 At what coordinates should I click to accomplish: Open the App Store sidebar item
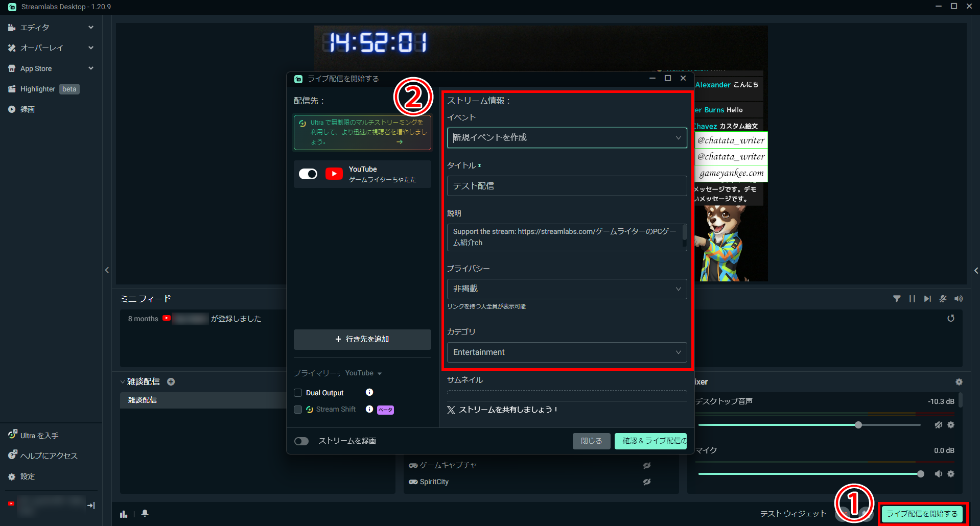pyautogui.click(x=36, y=68)
